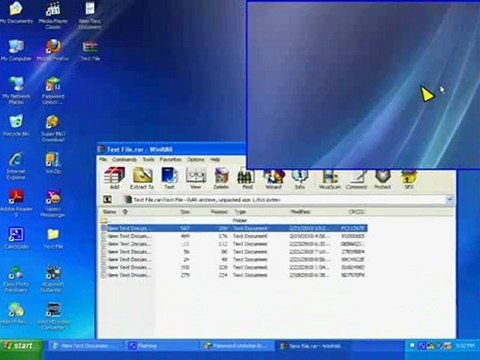The height and width of the screenshot is (360, 480).
Task: Open the Help menu in WinRAR
Action: pos(215,159)
